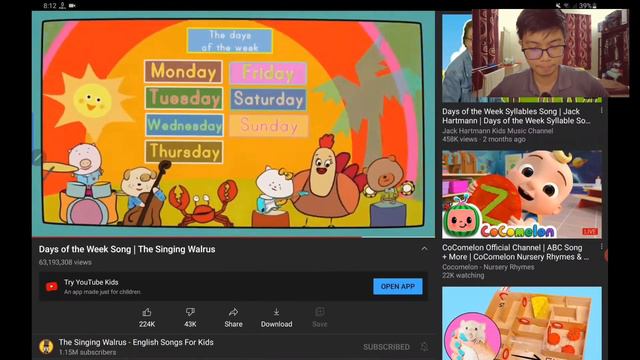The height and width of the screenshot is (360, 640).
Task: Click the Try YouTube Kids banner text
Action: tap(91, 282)
